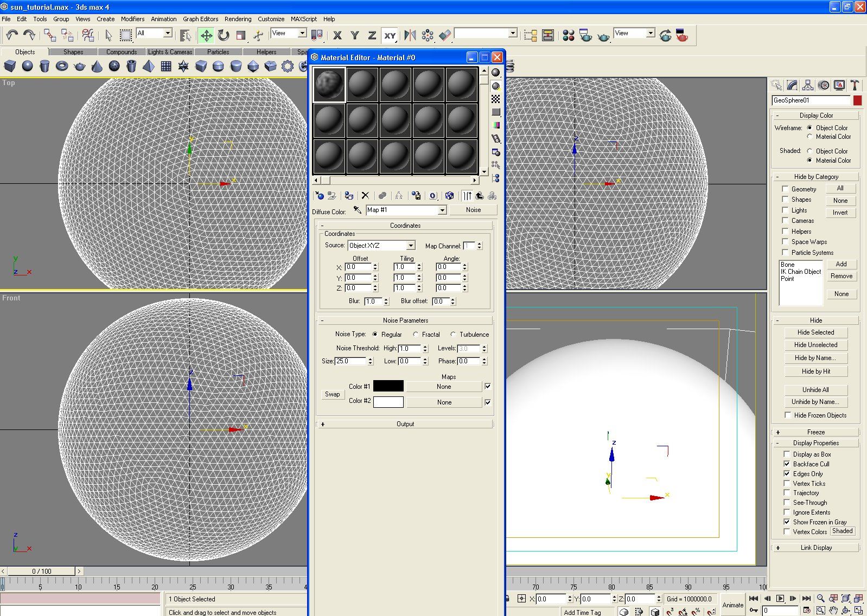Expand the Freeze rollout

(815, 432)
